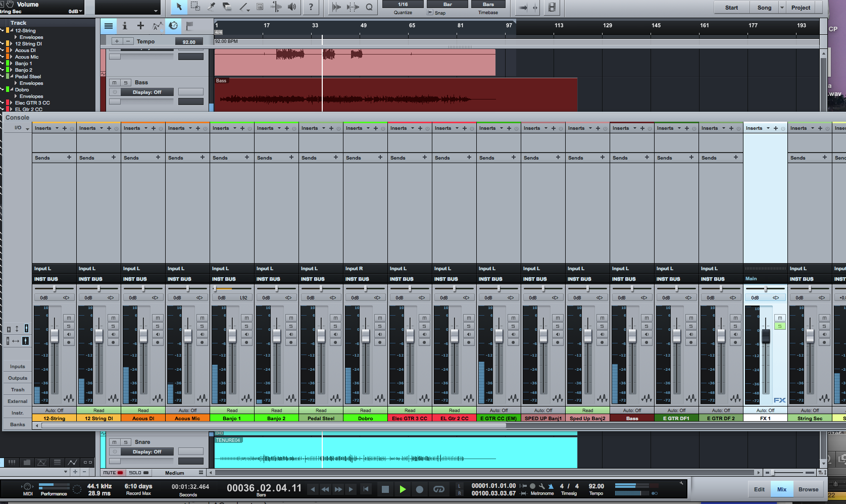Viewport: 846px width, 504px height.
Task: Switch to the Browse tab
Action: pyautogui.click(x=808, y=489)
